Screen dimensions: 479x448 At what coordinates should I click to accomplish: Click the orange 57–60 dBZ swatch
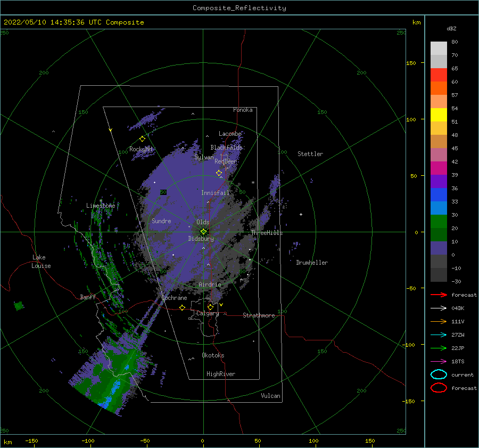click(x=439, y=88)
